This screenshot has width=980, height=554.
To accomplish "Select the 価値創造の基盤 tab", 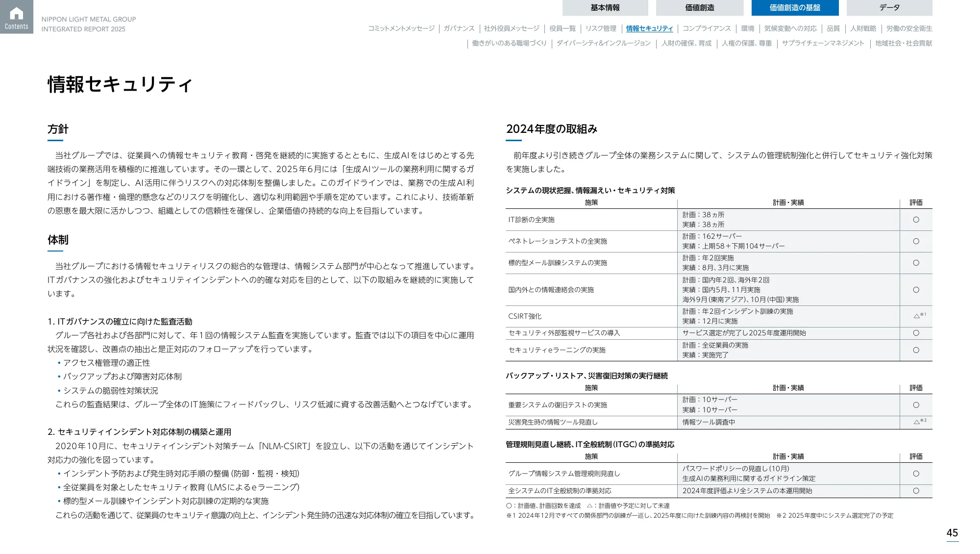I will point(795,7).
